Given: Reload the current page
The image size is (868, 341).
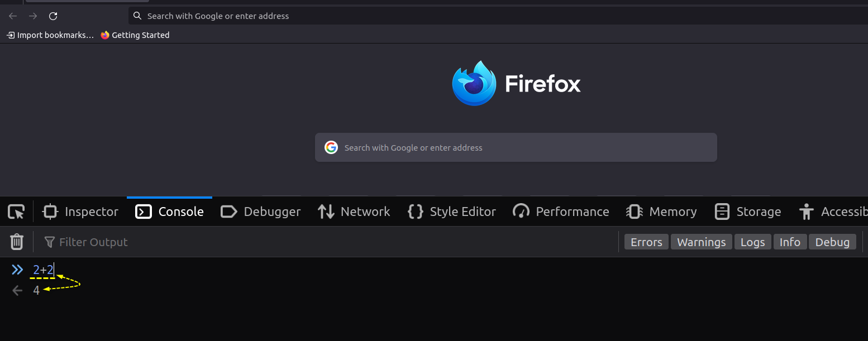Looking at the screenshot, I should coord(53,16).
